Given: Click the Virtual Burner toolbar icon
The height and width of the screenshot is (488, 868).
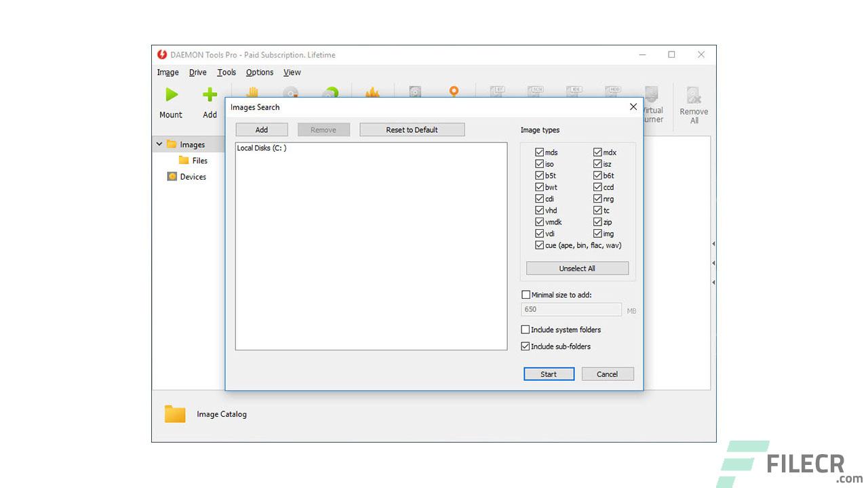Looking at the screenshot, I should pyautogui.click(x=652, y=94).
